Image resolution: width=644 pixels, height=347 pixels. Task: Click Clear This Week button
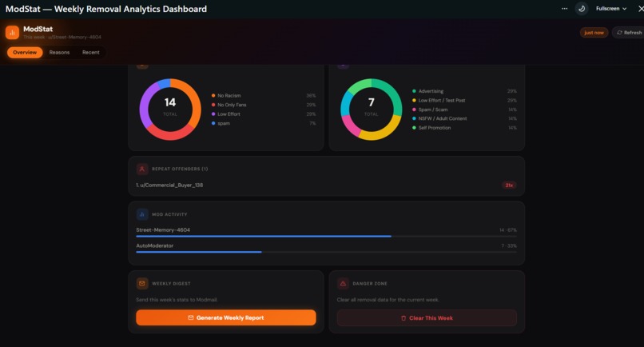pyautogui.click(x=427, y=317)
